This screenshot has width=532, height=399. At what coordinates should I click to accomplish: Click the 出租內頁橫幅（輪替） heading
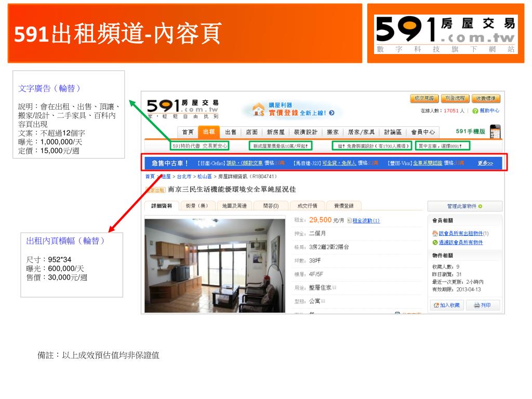(65, 241)
